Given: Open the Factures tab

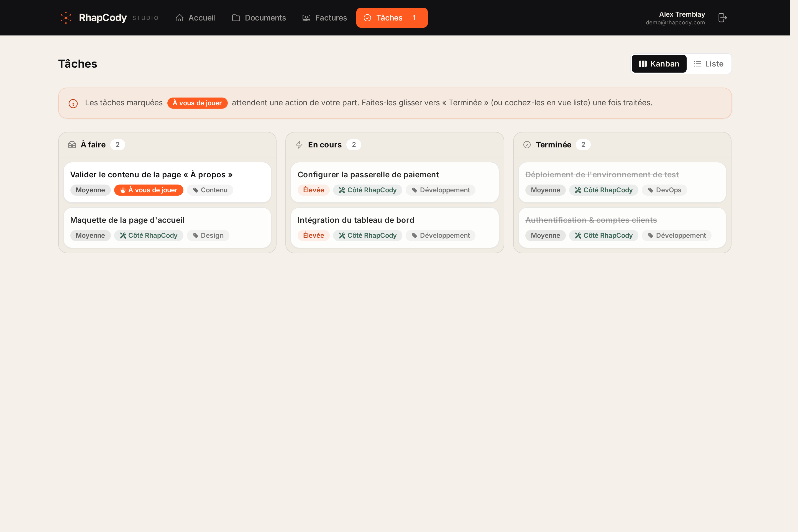Looking at the screenshot, I should (325, 18).
